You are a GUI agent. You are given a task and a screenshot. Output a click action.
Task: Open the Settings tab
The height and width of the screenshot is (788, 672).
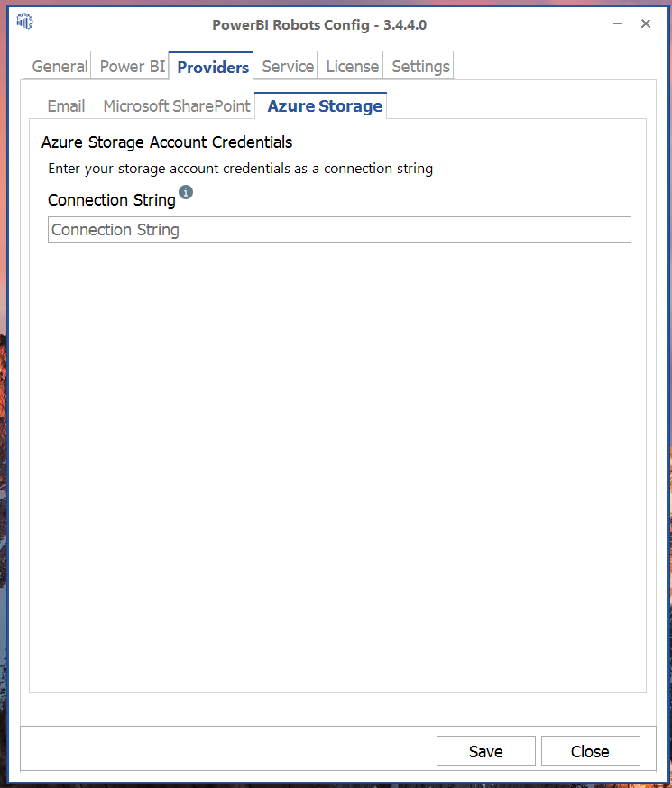pyautogui.click(x=420, y=67)
